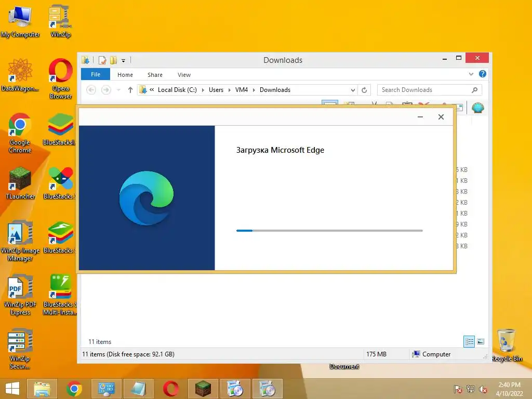Open Control Panel taskbar icon
Screen dimensions: 532x399
(x=106, y=389)
